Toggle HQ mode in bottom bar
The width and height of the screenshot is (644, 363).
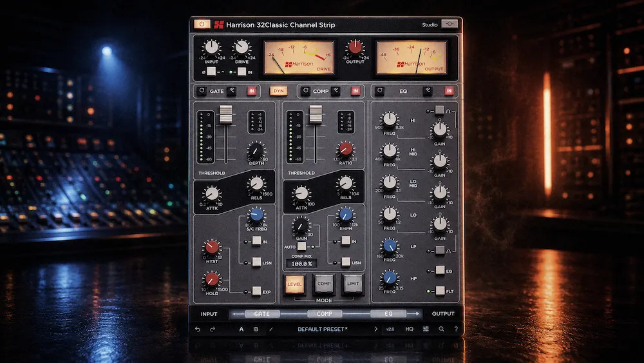tap(409, 329)
